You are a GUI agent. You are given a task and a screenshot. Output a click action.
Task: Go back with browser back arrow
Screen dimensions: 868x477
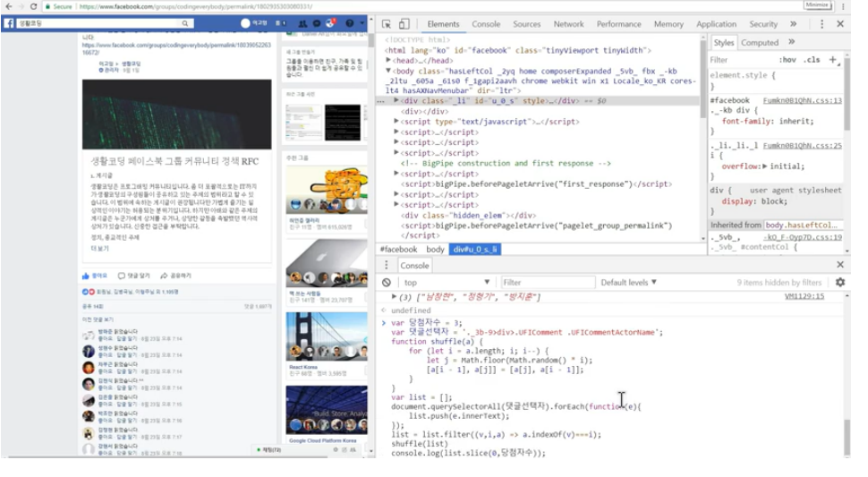[9, 6]
